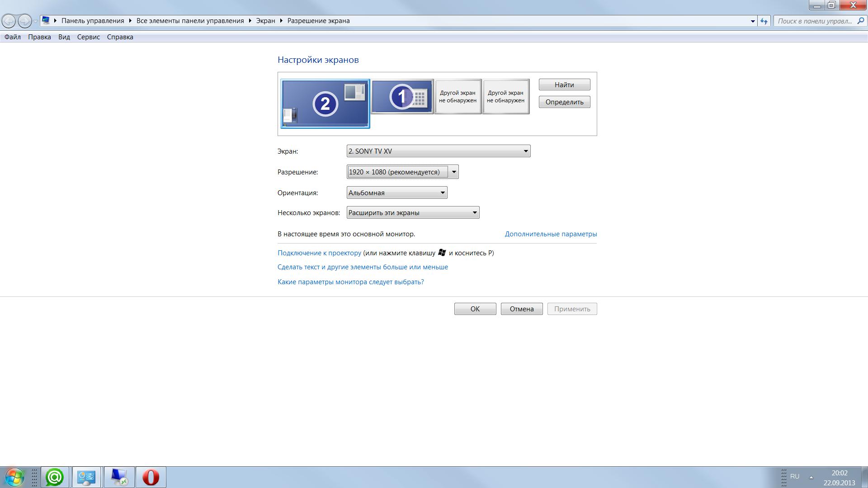Open the Windows Start button

point(14,477)
